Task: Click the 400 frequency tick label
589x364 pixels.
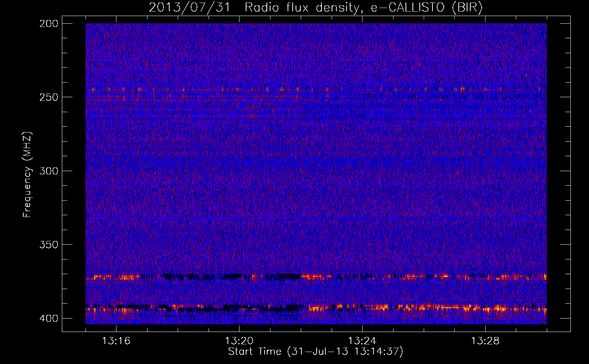Action: [48, 318]
